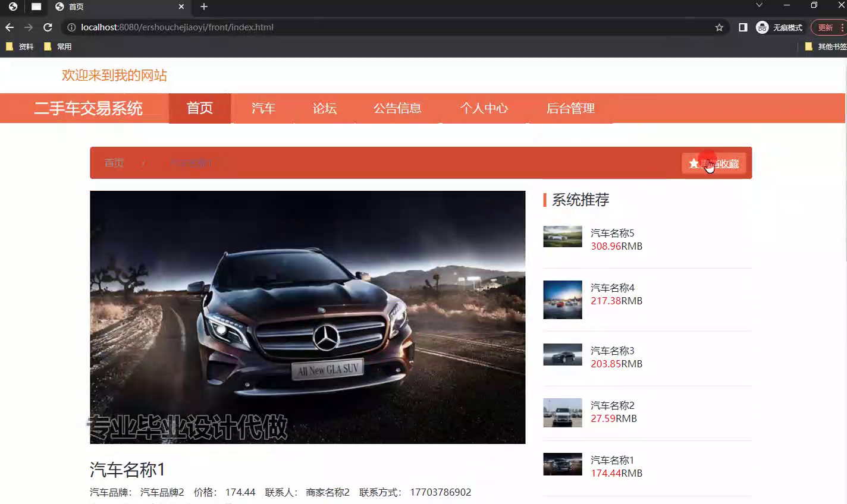The image size is (847, 504).
Task: Open the 资料 bookmark folder
Action: click(x=20, y=46)
